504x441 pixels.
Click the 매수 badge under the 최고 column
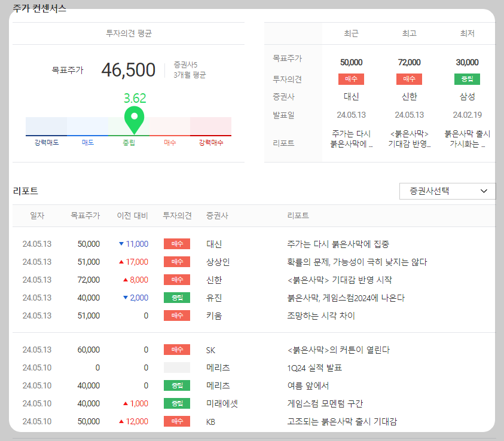pyautogui.click(x=409, y=79)
